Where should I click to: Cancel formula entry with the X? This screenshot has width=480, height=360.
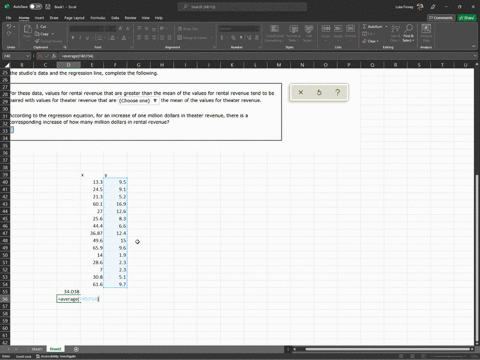tap(40, 56)
